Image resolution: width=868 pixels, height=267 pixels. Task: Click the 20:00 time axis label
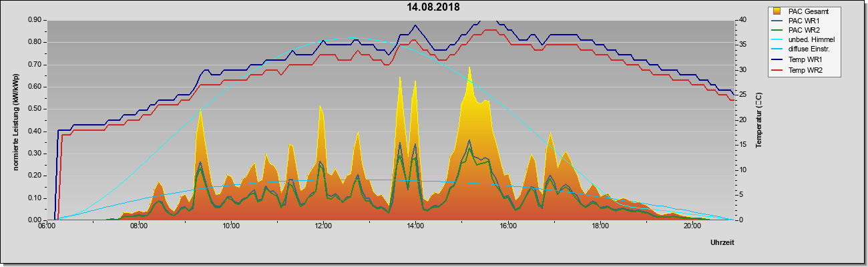pos(692,226)
